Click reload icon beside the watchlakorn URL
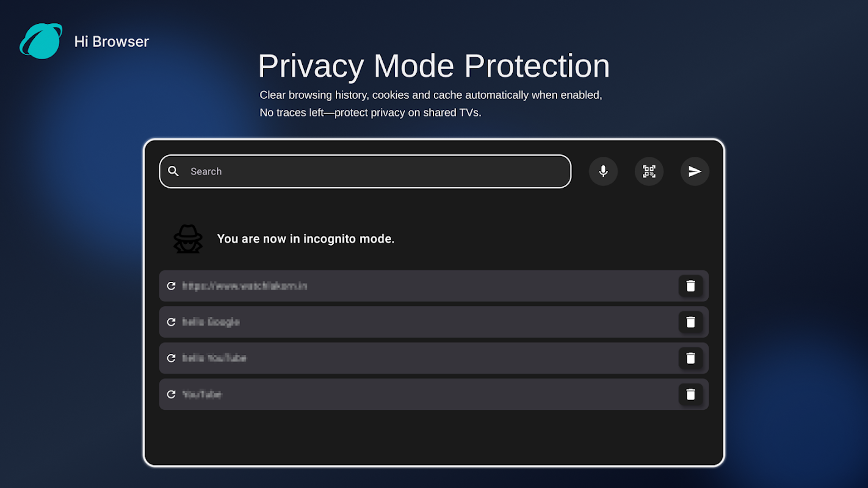This screenshot has height=488, width=868. click(x=172, y=286)
